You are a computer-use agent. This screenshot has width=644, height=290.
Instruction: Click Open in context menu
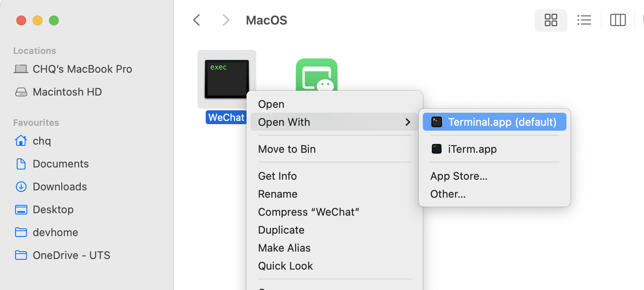[x=271, y=104]
